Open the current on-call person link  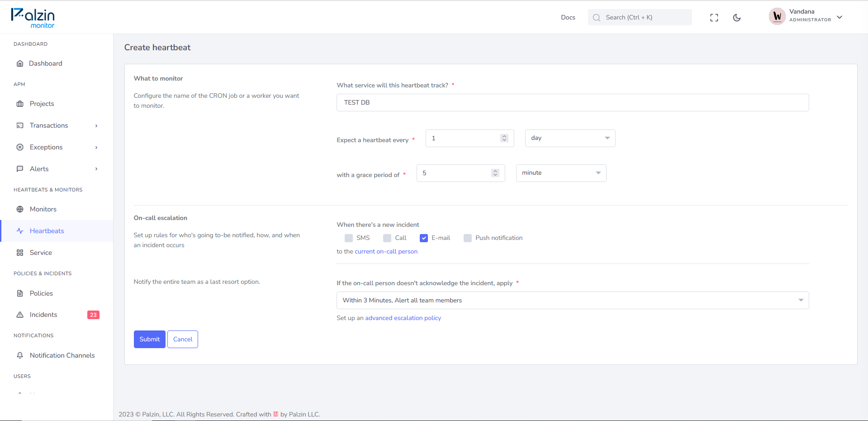point(386,251)
